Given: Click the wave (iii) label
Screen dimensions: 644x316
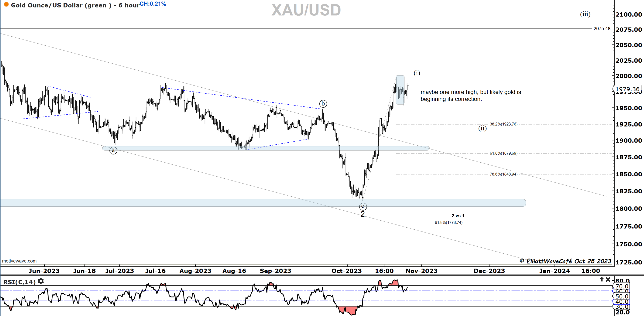Looking at the screenshot, I should click(x=585, y=14).
